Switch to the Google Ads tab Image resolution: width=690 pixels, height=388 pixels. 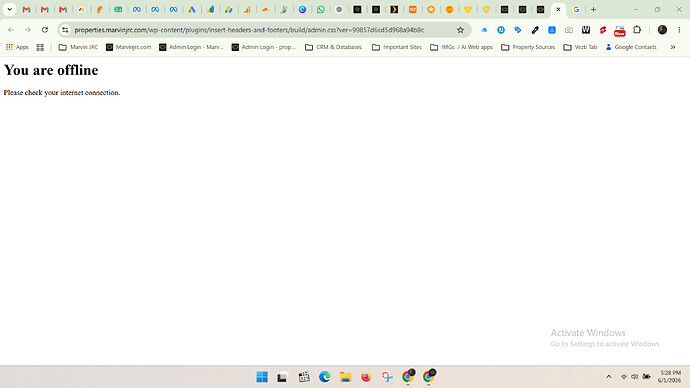[x=192, y=9]
